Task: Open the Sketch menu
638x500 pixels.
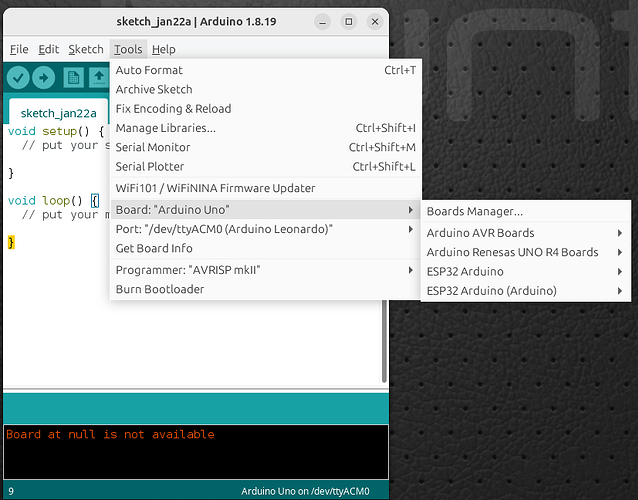Action: (x=86, y=49)
